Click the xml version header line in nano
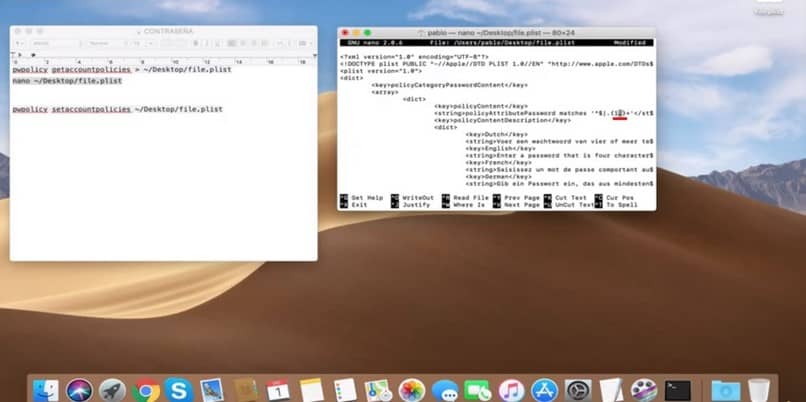Viewport: 806px width, 402px height. [x=414, y=57]
